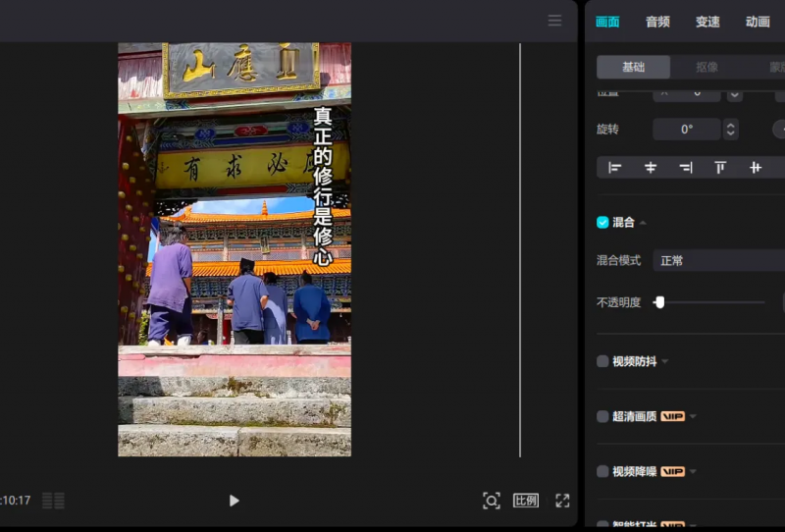This screenshot has height=532, width=785.
Task: Enable the 超清画质 checkbox
Action: pos(602,416)
